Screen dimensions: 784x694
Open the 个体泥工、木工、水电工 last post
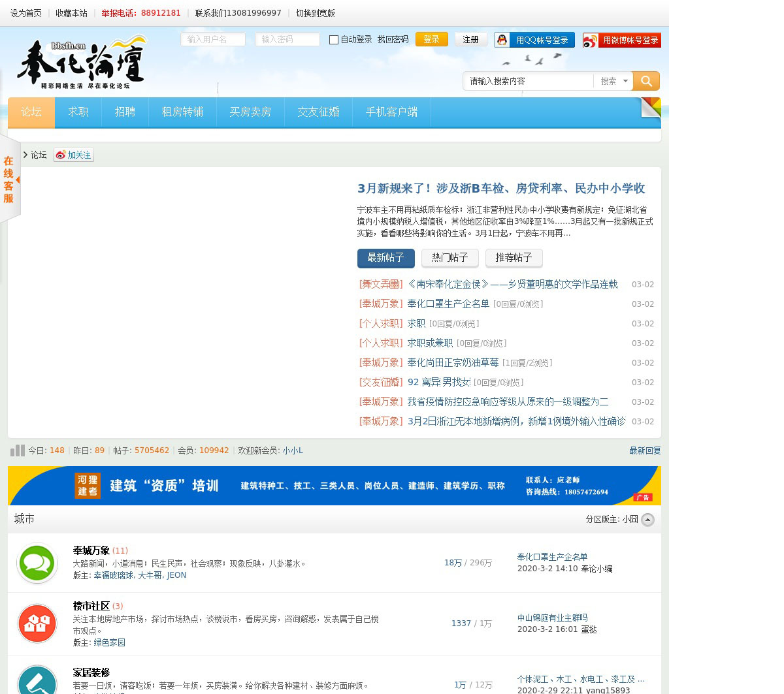(581, 679)
